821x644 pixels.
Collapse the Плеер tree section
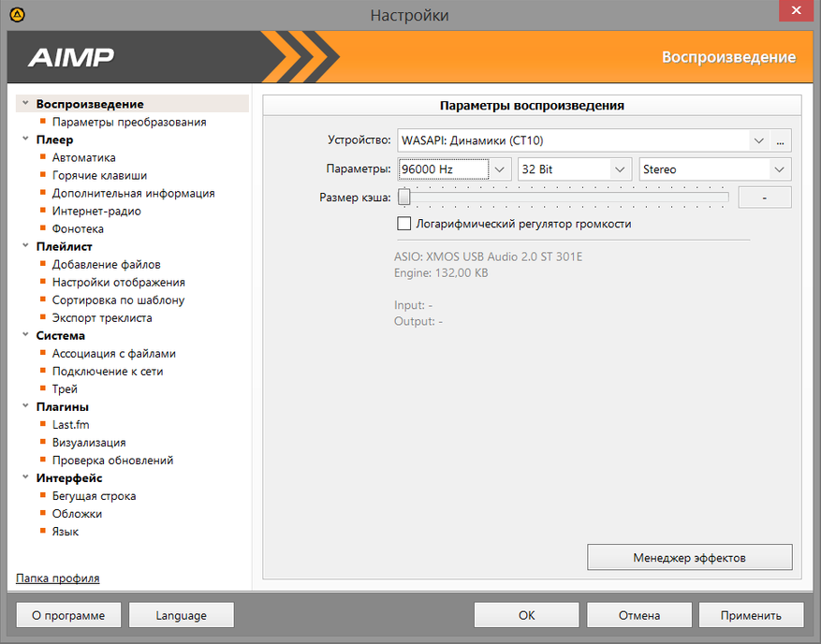25,139
